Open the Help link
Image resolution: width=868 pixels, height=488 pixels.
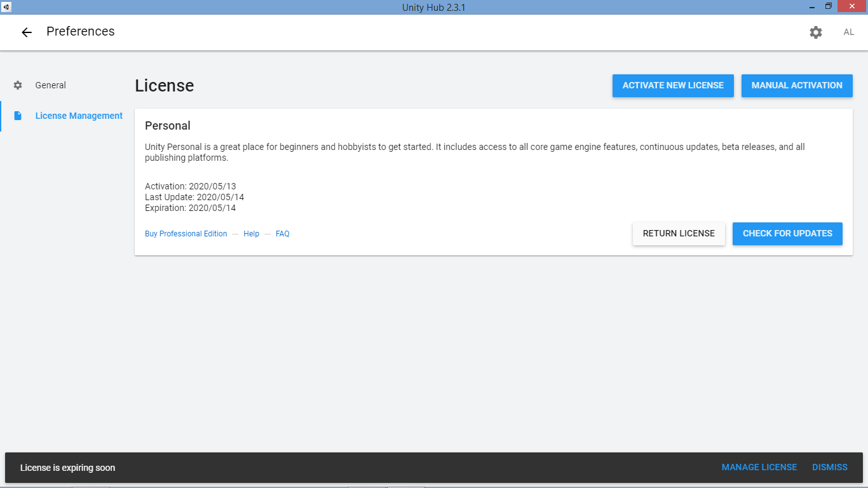(x=251, y=233)
